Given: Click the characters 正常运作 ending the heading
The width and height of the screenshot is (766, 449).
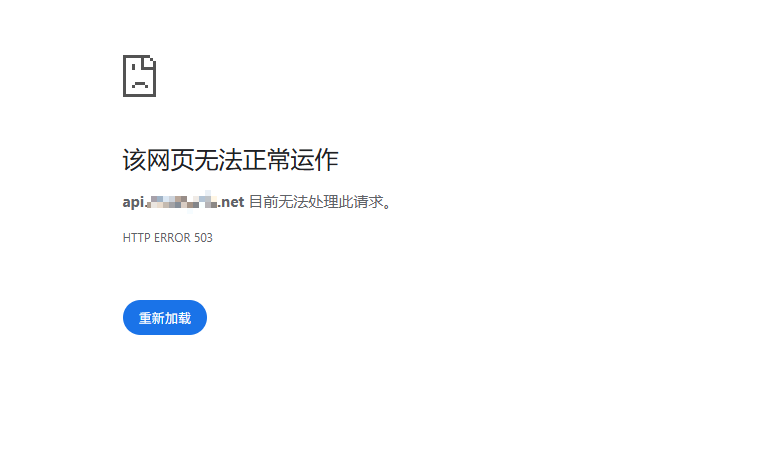Looking at the screenshot, I should 290,160.
